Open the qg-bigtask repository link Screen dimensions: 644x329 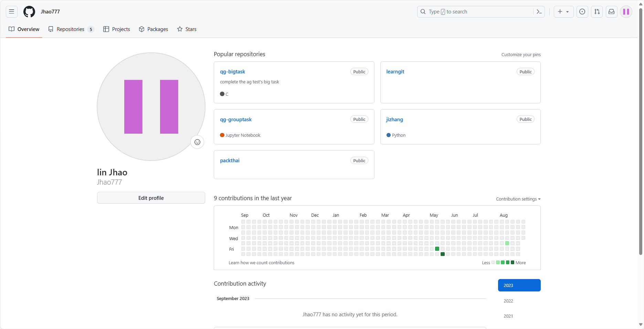(233, 72)
